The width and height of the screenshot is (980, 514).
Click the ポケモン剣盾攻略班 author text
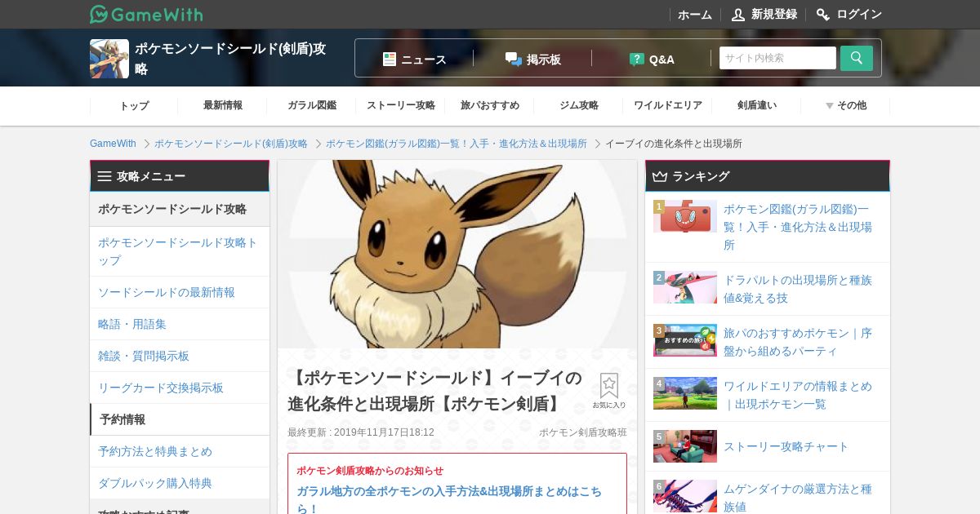pos(583,432)
